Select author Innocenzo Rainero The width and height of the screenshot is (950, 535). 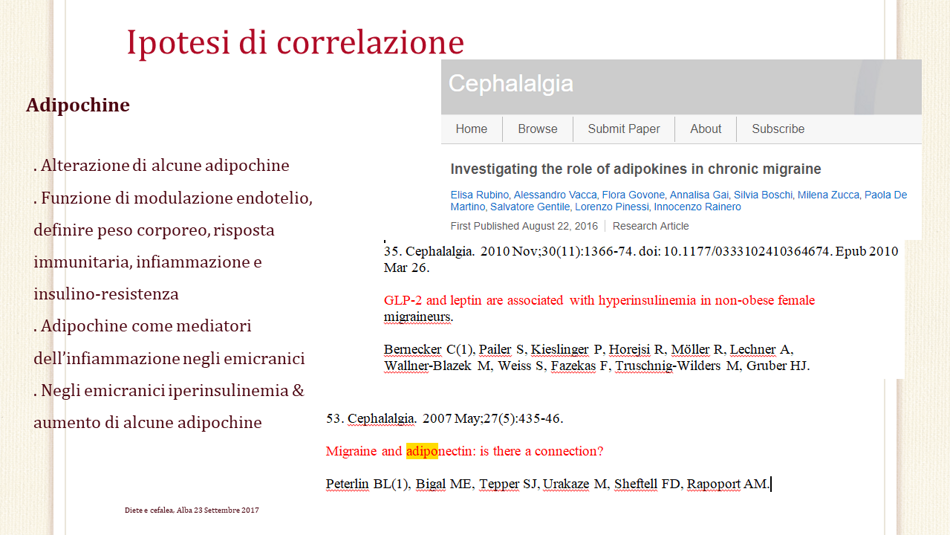coord(698,207)
